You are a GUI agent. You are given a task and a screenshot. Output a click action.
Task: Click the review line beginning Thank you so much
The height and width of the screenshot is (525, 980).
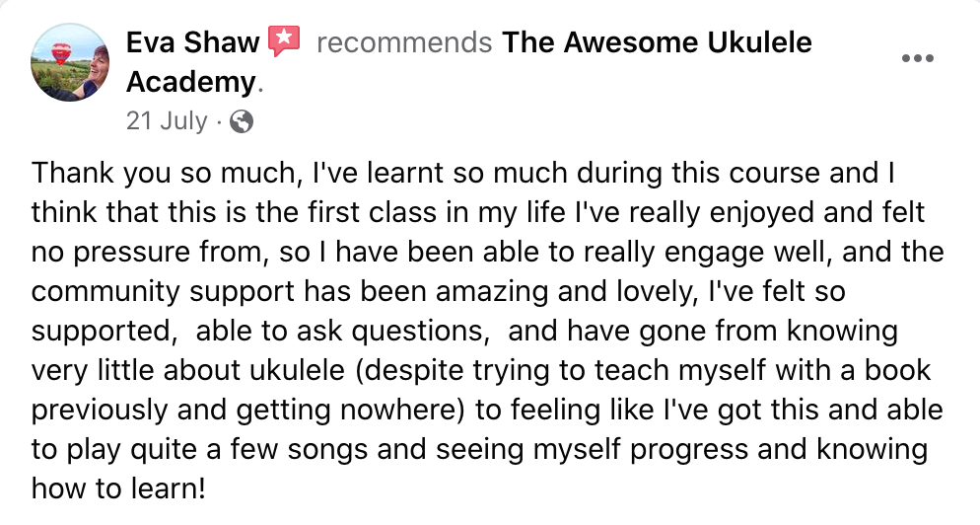[463, 174]
